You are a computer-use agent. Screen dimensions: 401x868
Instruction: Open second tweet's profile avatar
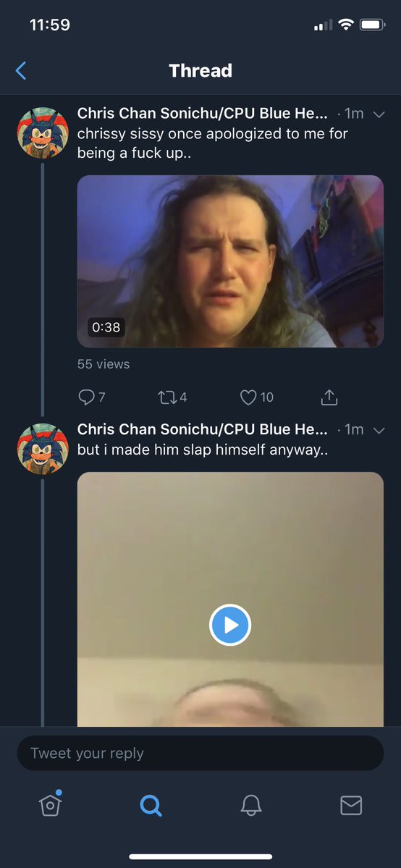(43, 449)
